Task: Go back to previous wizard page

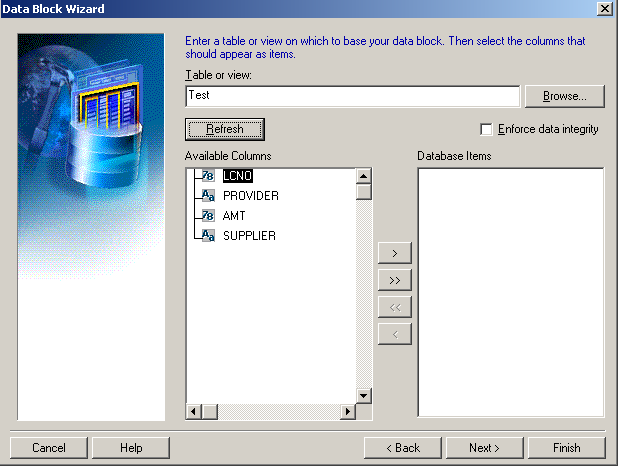Action: [403, 448]
